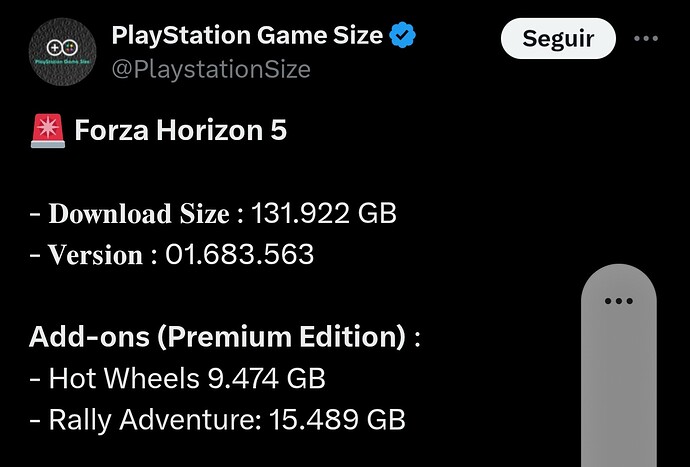Click the lower body of gray pill overlay

(x=619, y=400)
